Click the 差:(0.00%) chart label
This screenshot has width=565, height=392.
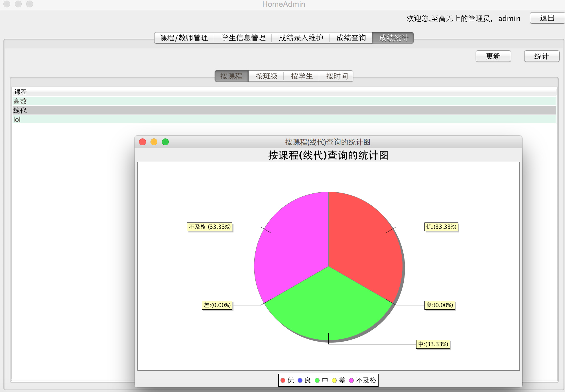tap(217, 305)
